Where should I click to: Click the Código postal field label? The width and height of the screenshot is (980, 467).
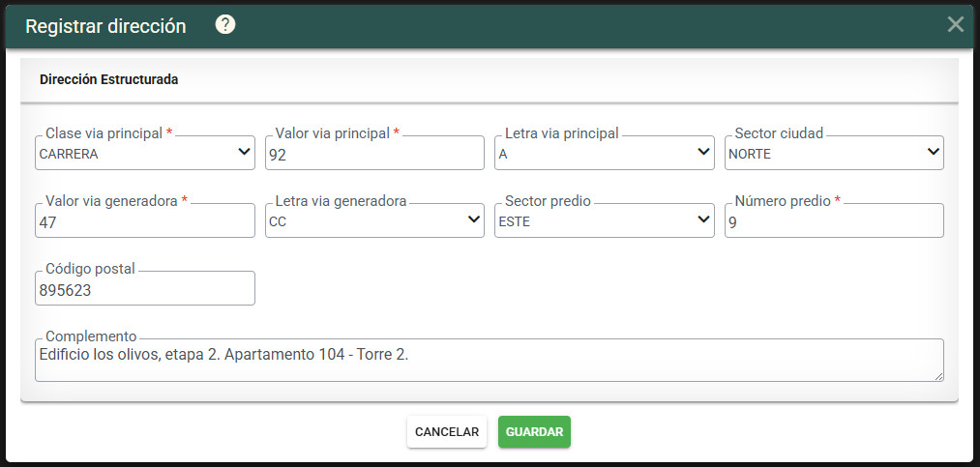(x=90, y=269)
